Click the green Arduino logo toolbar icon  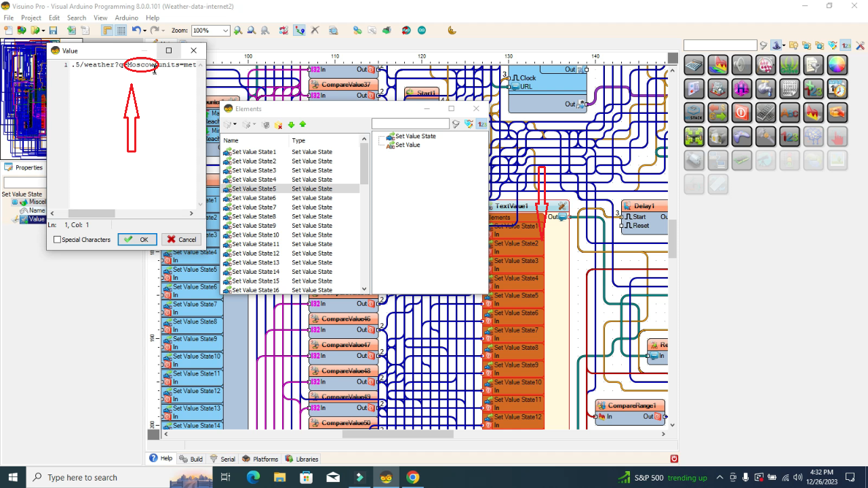[422, 30]
